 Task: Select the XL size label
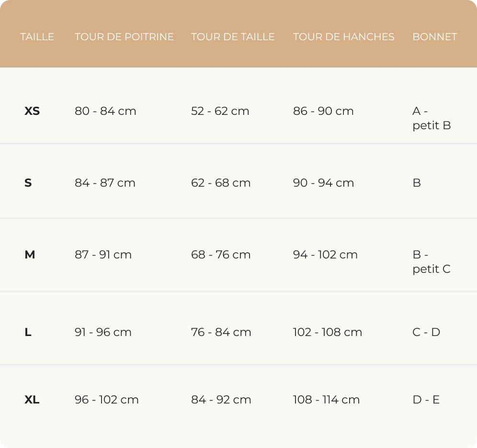click(32, 399)
